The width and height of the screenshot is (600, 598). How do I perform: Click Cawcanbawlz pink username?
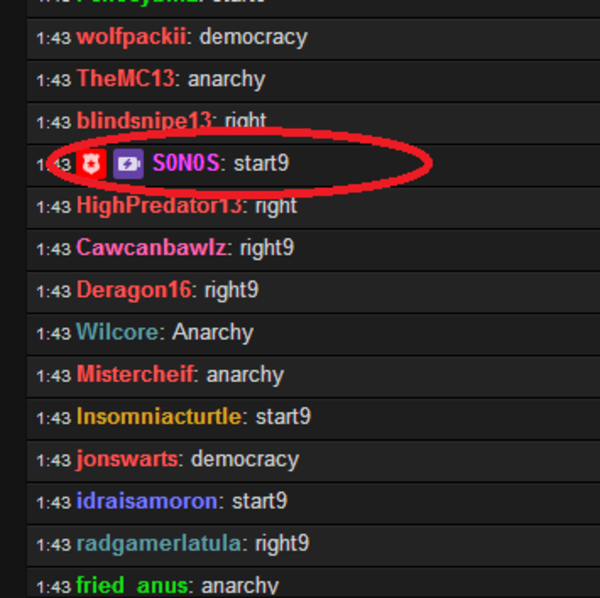click(x=152, y=248)
